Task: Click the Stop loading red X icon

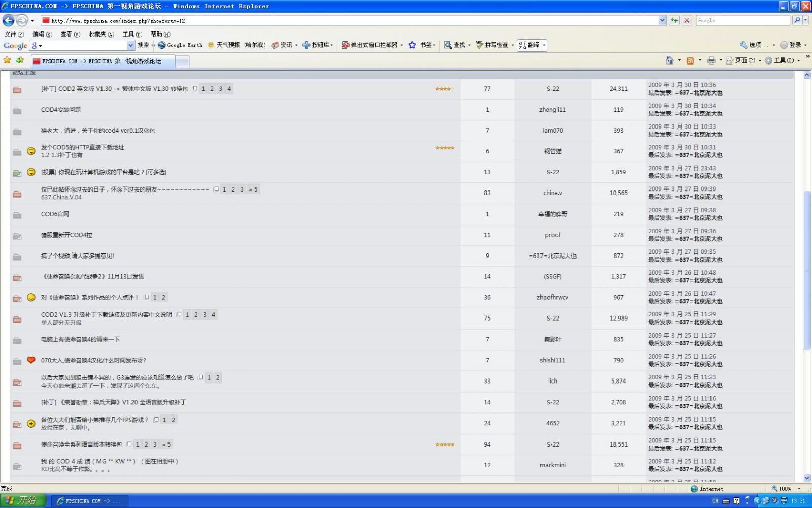Action: point(687,20)
